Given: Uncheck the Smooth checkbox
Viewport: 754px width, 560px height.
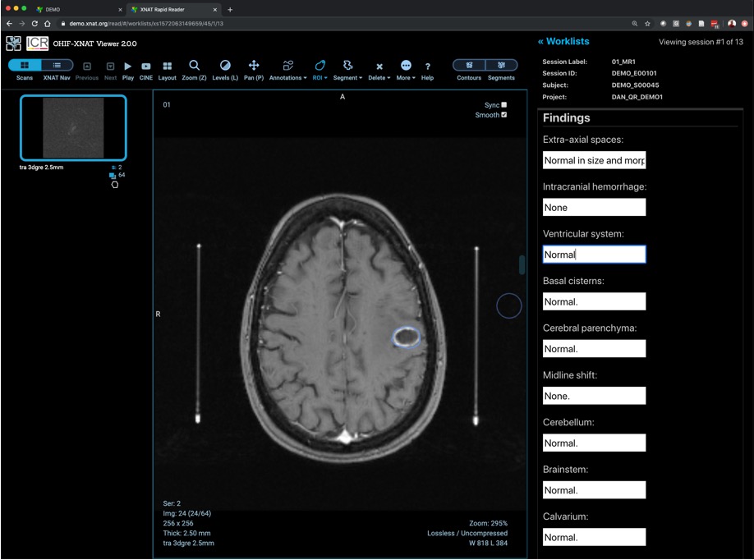Looking at the screenshot, I should [x=504, y=115].
